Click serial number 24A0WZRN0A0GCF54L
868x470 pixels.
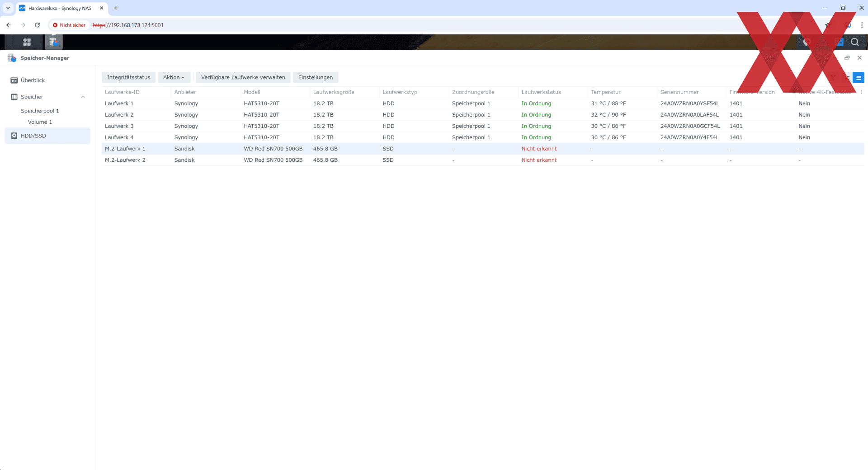(x=690, y=126)
